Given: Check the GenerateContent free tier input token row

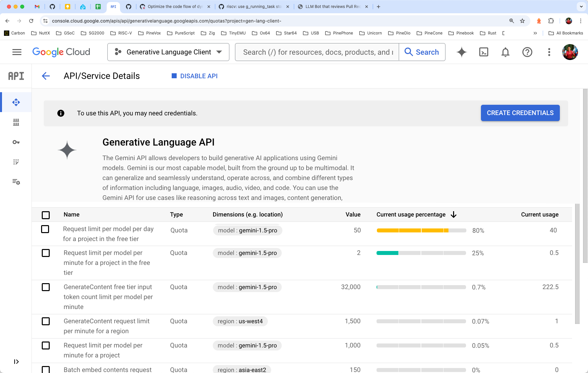Looking at the screenshot, I should pyautogui.click(x=46, y=287).
